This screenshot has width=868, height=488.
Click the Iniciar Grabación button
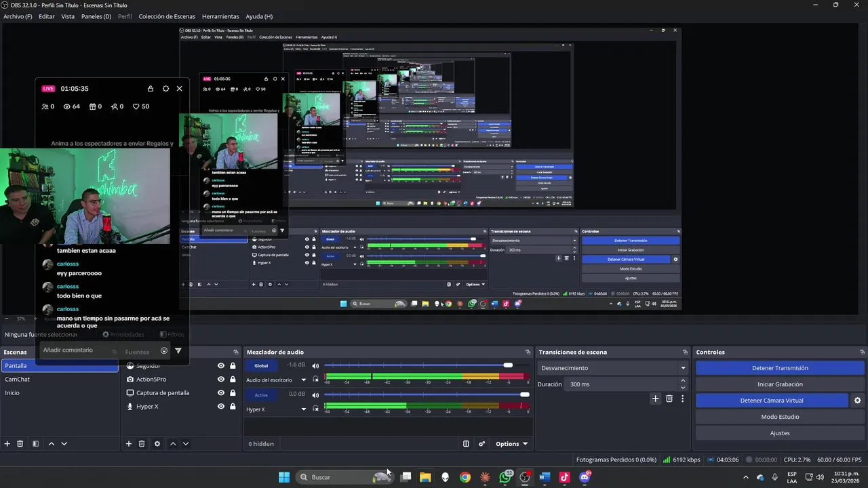click(780, 384)
